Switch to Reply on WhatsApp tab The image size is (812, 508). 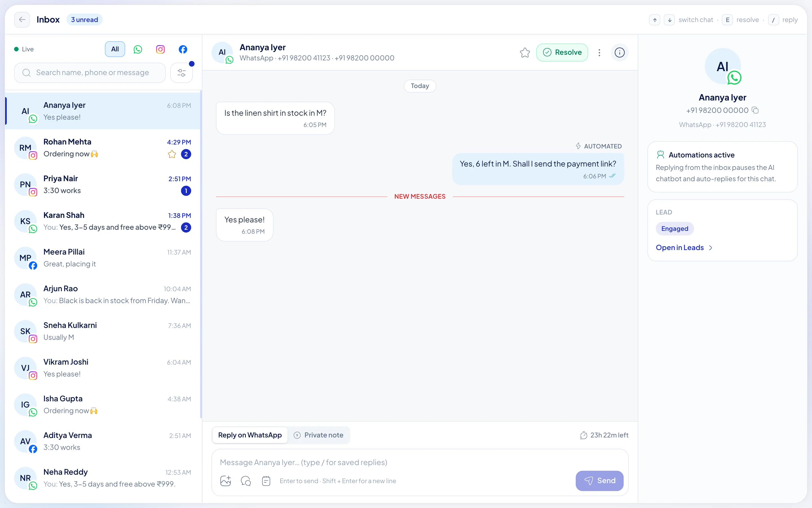coord(250,435)
